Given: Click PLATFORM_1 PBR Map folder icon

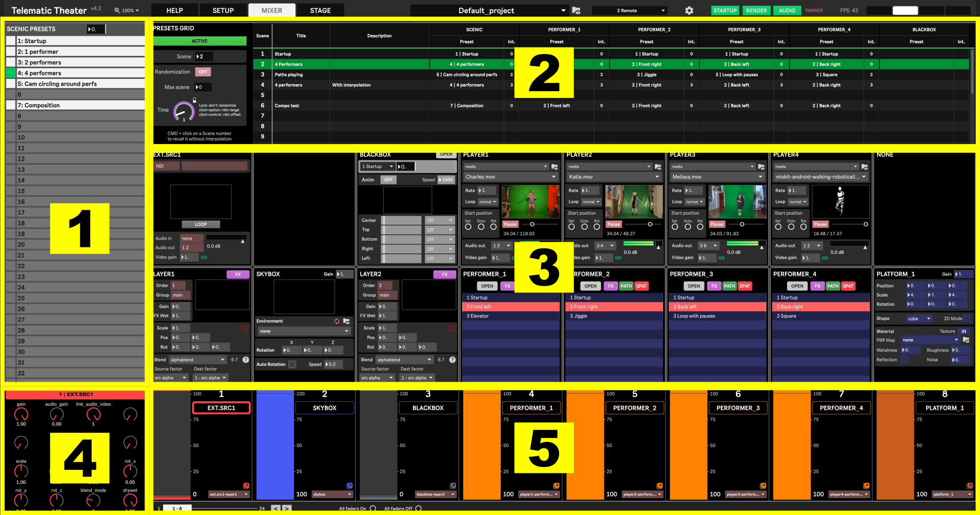Looking at the screenshot, I should 966,340.
